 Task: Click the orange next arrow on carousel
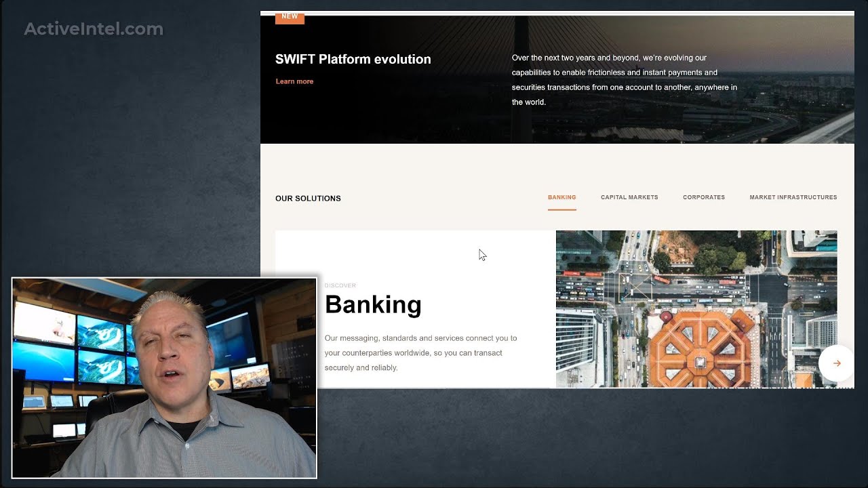tap(837, 363)
